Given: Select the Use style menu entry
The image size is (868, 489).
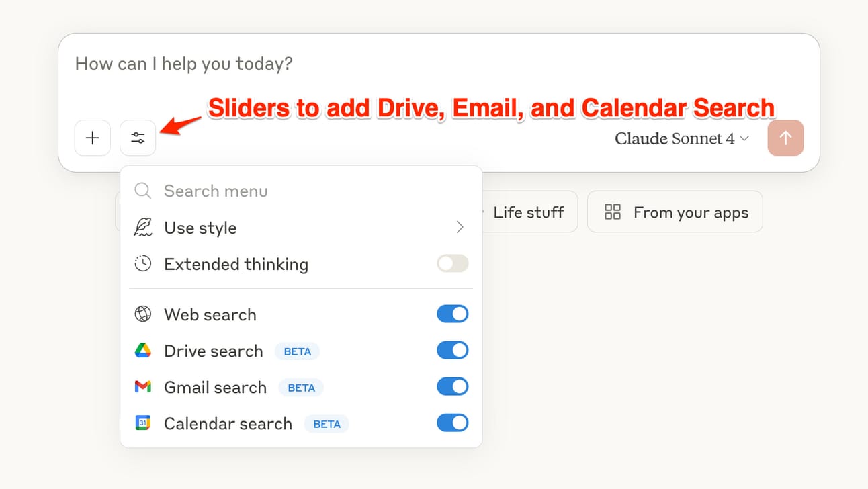Looking at the screenshot, I should coord(301,228).
